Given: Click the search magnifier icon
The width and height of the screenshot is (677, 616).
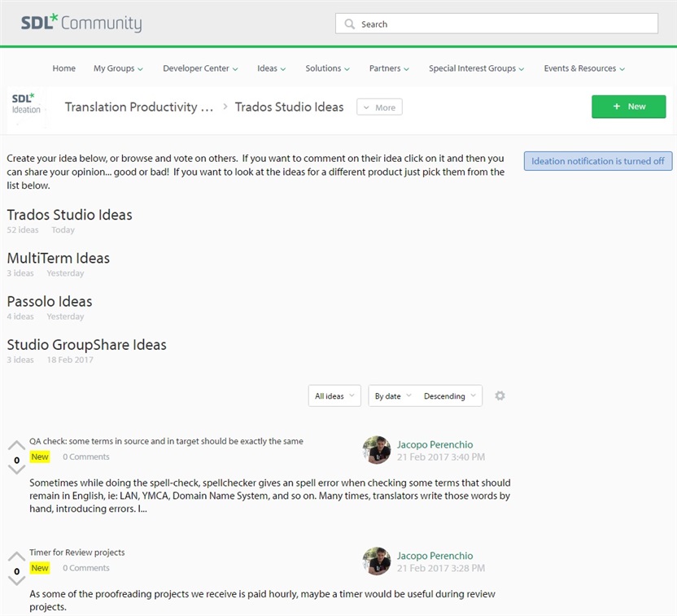Looking at the screenshot, I should pos(349,24).
